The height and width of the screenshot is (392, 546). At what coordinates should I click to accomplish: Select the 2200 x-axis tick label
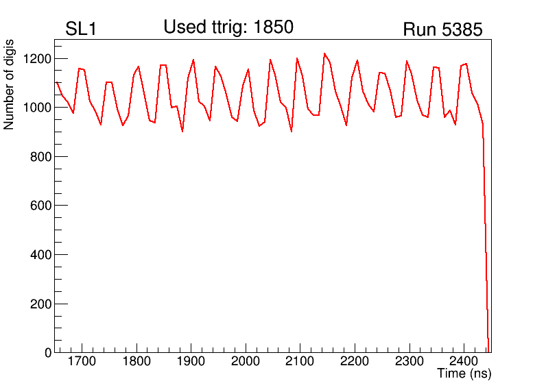[x=355, y=361]
